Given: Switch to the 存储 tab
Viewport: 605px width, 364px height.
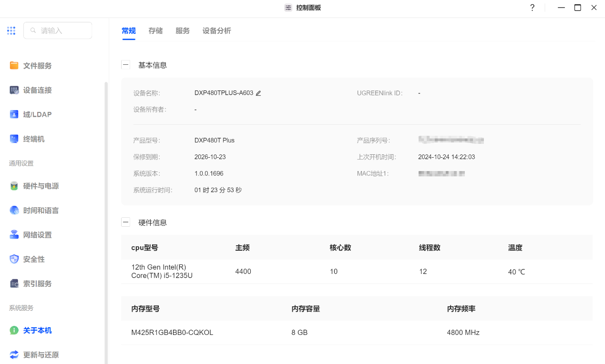Looking at the screenshot, I should point(155,31).
